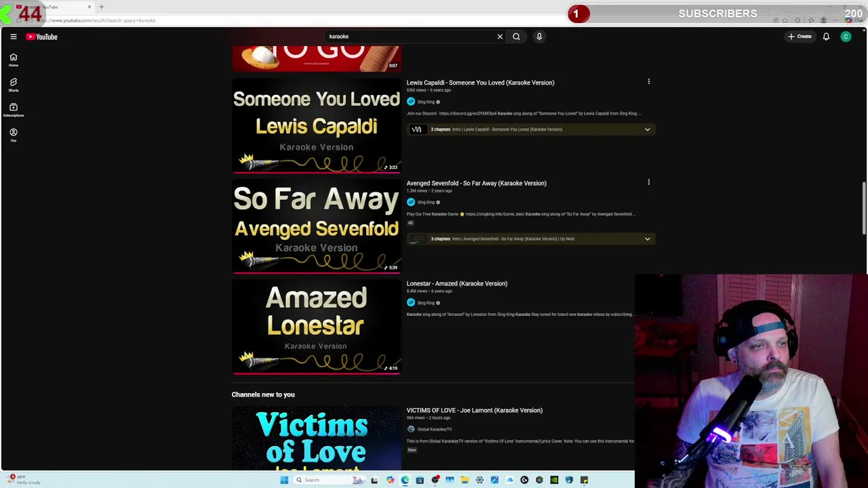The width and height of the screenshot is (868, 488).
Task: Expand chapters for So Far Away video
Action: pyautogui.click(x=647, y=239)
